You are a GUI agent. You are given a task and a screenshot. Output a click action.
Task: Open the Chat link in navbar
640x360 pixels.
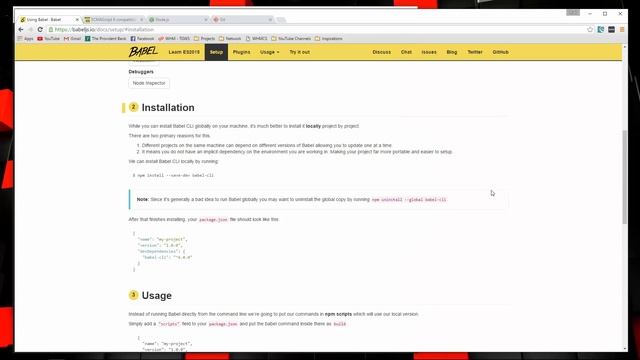[x=406, y=52]
